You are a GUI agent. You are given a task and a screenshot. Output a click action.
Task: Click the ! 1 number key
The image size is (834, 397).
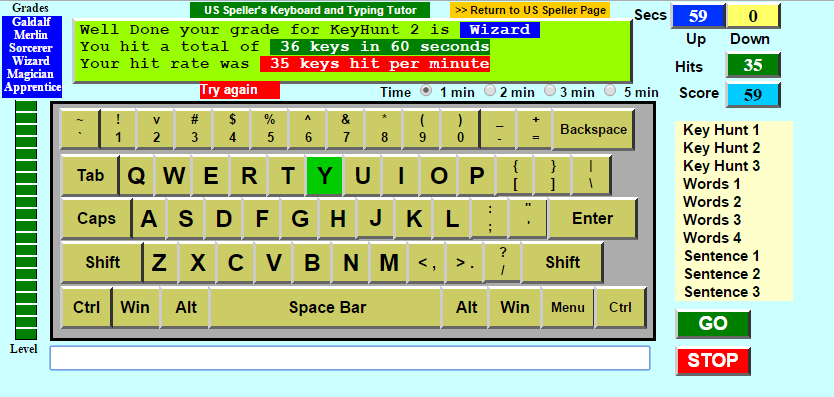[x=118, y=129]
